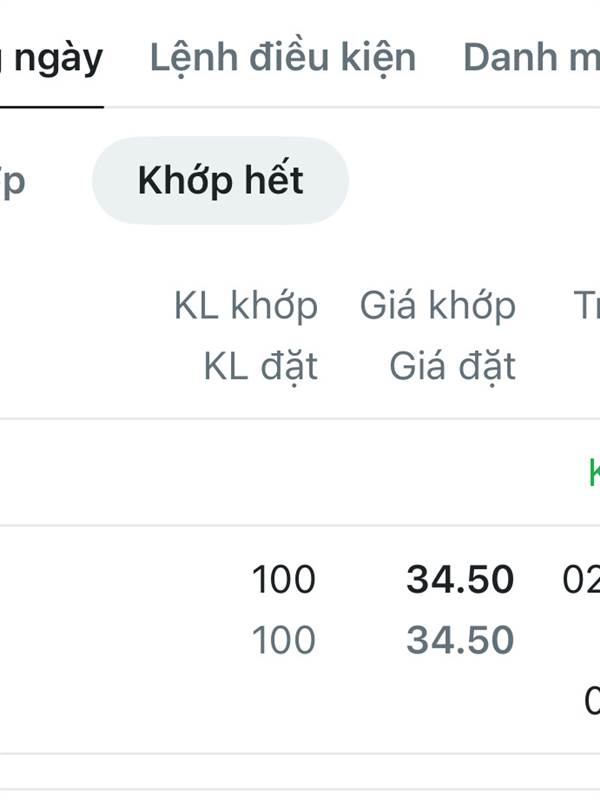Tap the grey order price 34.50
Viewport: 600px width, 800px height.
460,640
